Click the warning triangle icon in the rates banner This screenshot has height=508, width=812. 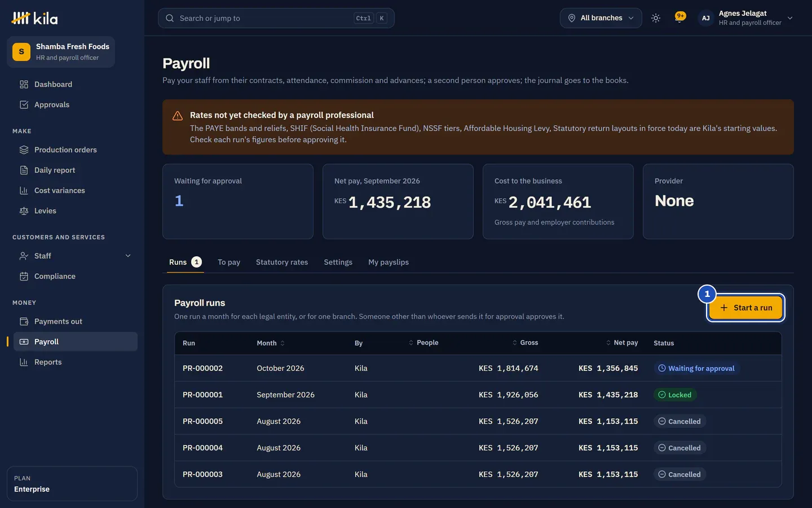(178, 116)
